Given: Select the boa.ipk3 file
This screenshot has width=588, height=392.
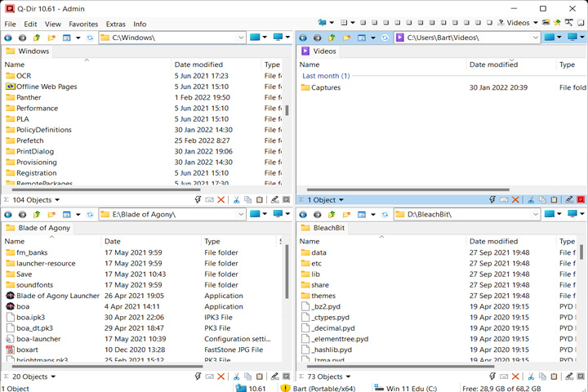Looking at the screenshot, I should pyautogui.click(x=30, y=318).
